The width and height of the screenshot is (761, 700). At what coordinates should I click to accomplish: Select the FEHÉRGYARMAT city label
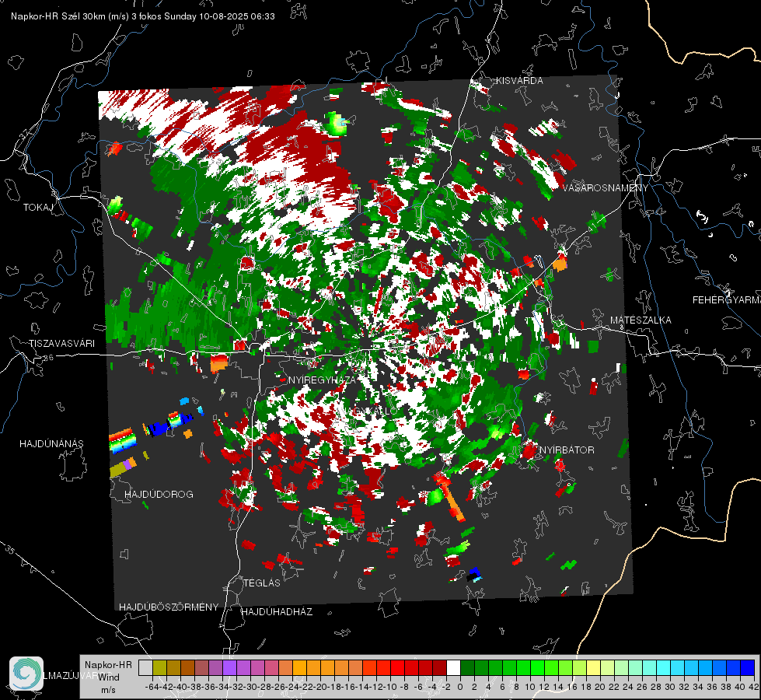pos(727,300)
